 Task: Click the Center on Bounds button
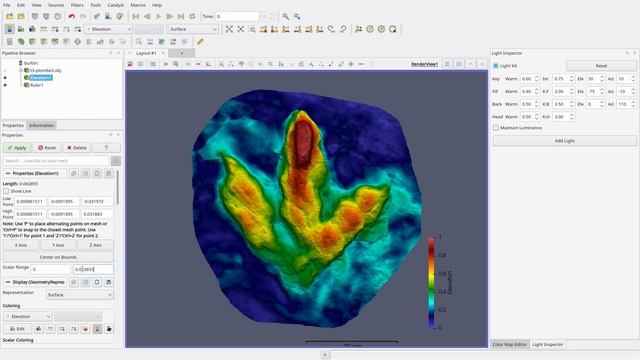[58, 257]
